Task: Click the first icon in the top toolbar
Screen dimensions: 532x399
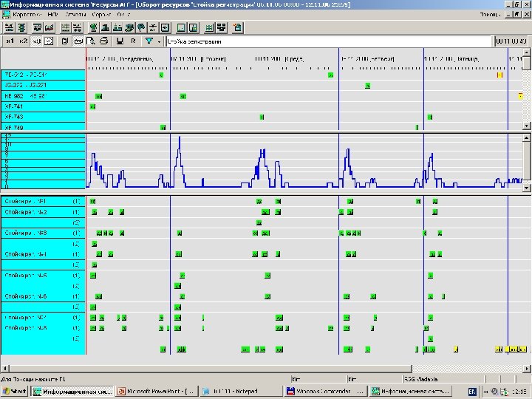Action: tap(10, 27)
